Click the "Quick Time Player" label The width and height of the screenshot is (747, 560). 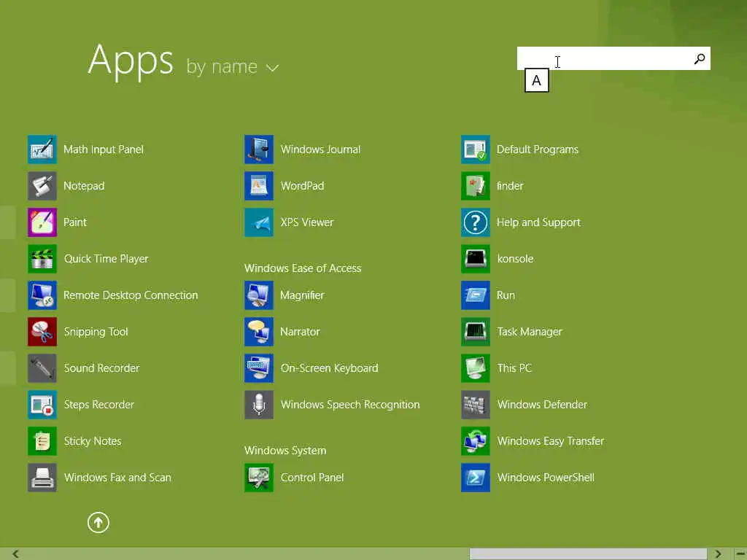click(107, 259)
